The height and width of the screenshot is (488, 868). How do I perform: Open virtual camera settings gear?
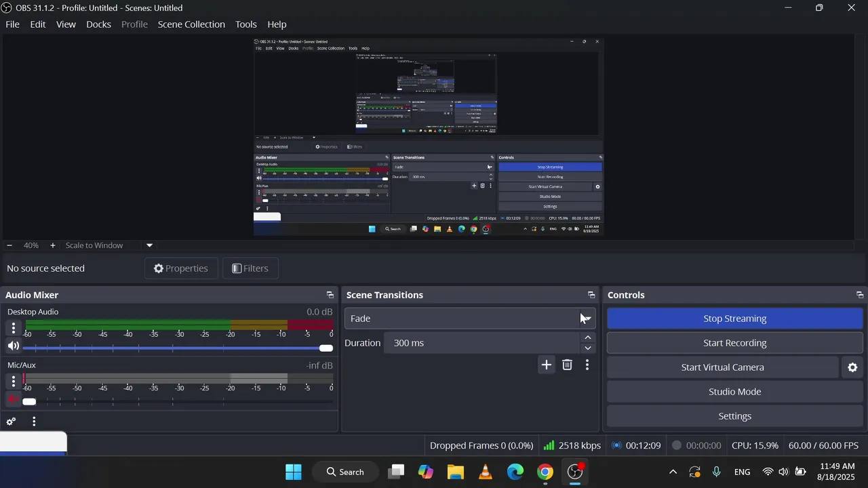(x=852, y=367)
